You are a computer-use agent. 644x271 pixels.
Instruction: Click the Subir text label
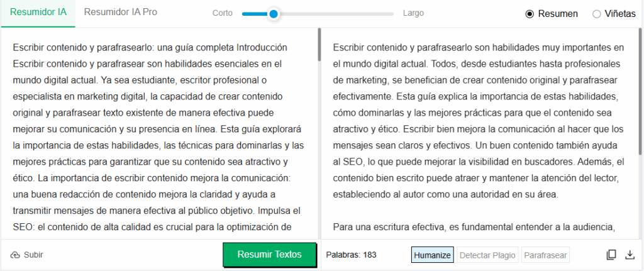coord(33,255)
